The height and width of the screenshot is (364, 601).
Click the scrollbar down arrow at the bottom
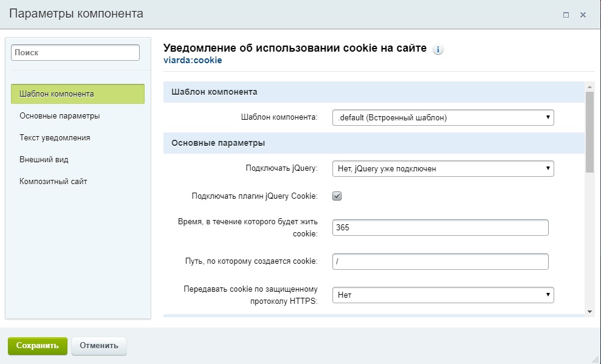pos(588,312)
